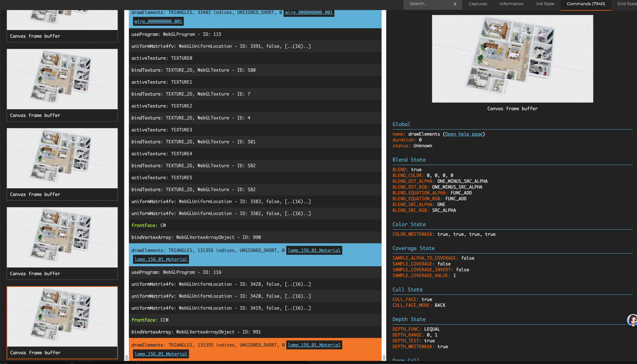Screen dimensions: 637x364
Task: Click the Open help page link
Action: [463, 134]
